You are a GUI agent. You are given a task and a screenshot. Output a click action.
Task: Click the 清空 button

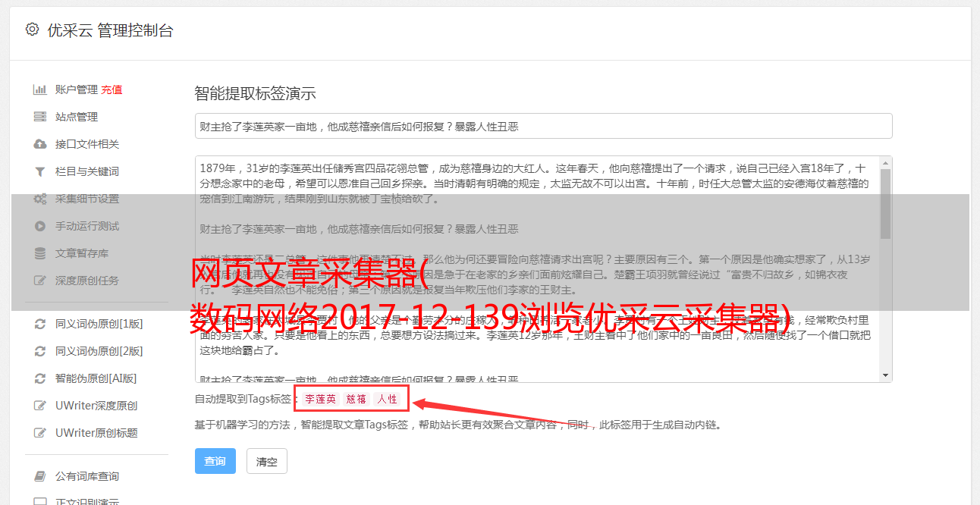point(267,461)
